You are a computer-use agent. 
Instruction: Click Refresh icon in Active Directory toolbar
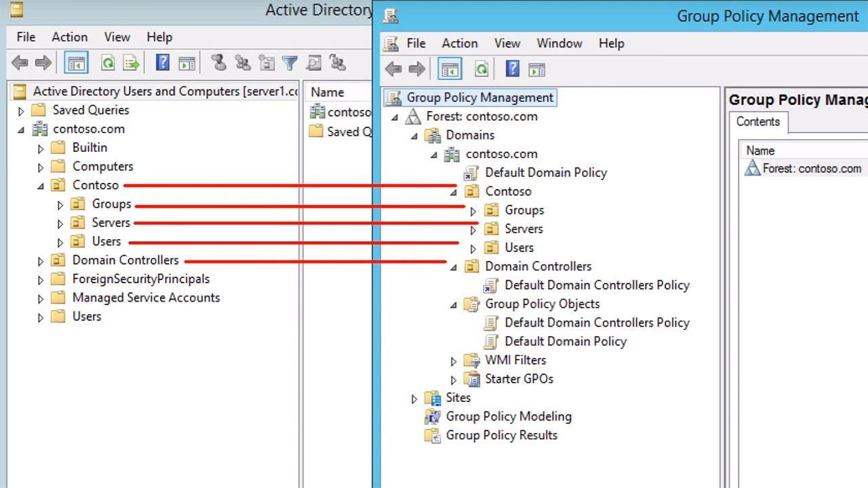click(108, 63)
